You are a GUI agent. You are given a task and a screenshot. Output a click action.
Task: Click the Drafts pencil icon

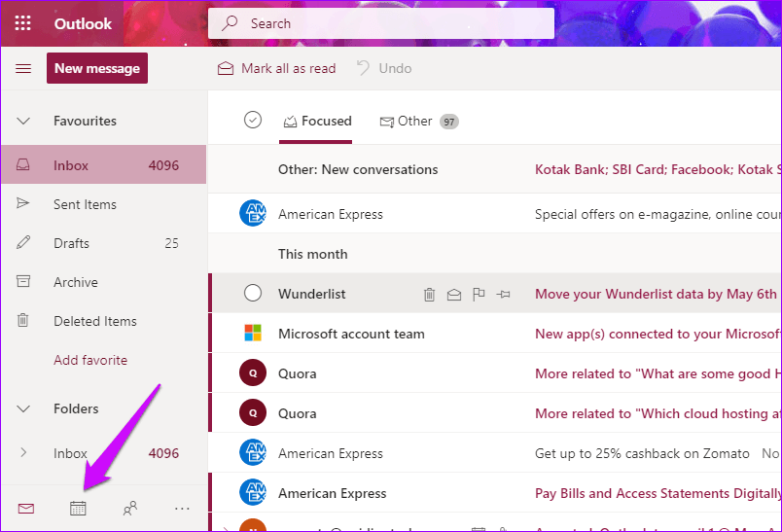[x=23, y=243]
